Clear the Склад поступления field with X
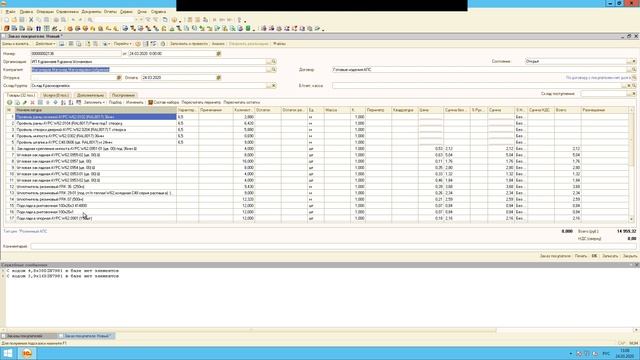This screenshot has width=640, height=360. tap(634, 94)
